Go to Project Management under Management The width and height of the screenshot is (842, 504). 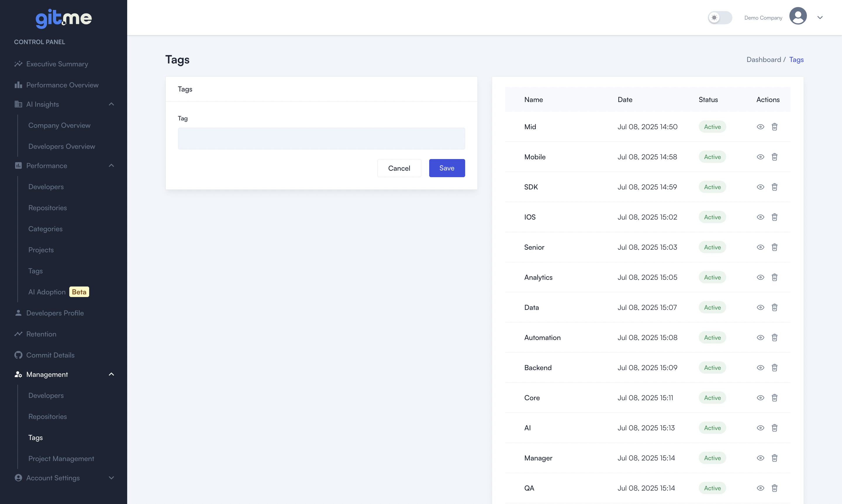coord(61,458)
